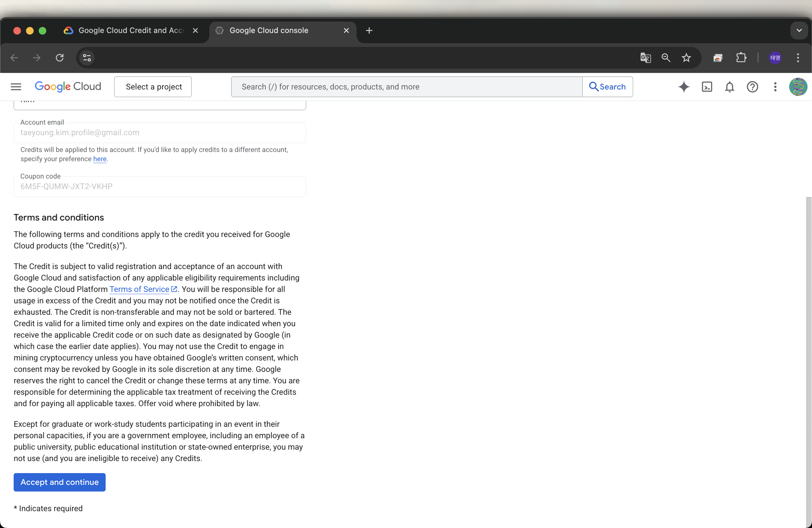This screenshot has width=812, height=528.
Task: Open the Chrome three-dot menu
Action: tap(798, 58)
